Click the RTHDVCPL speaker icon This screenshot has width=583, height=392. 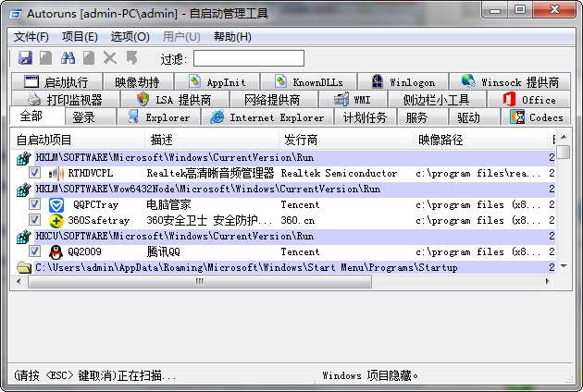tap(56, 173)
